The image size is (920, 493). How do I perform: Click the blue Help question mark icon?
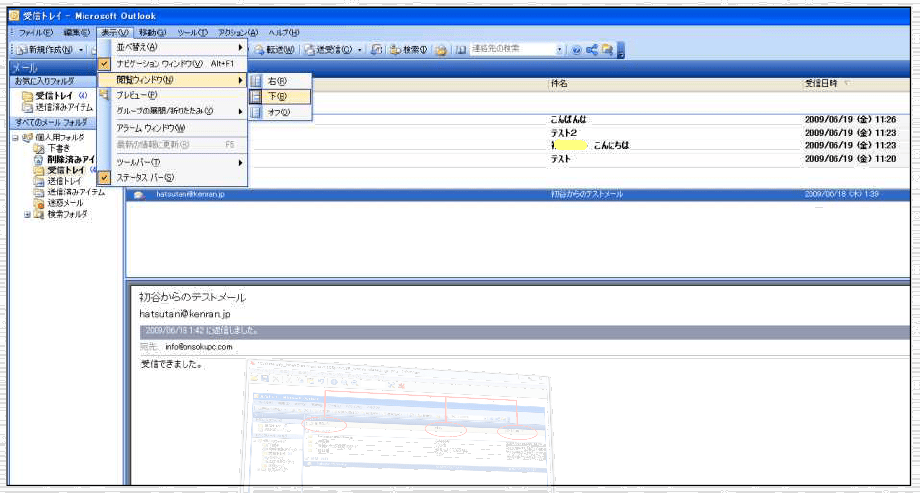coord(576,50)
